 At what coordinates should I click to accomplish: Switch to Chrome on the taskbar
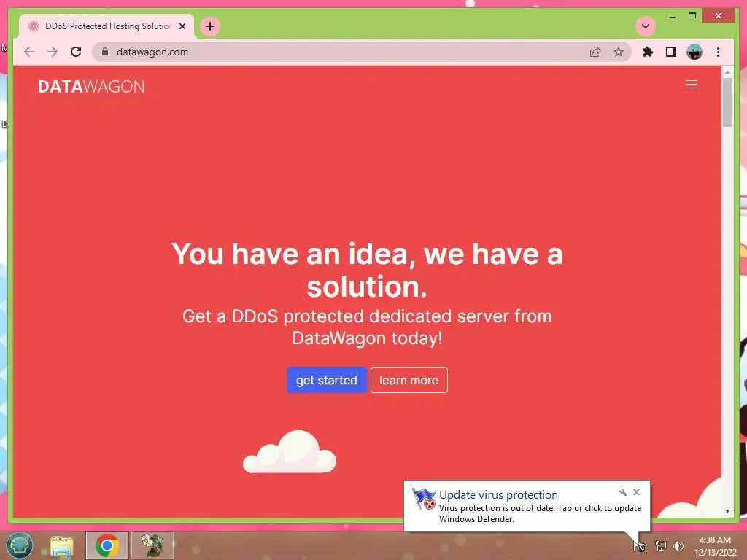click(x=107, y=545)
